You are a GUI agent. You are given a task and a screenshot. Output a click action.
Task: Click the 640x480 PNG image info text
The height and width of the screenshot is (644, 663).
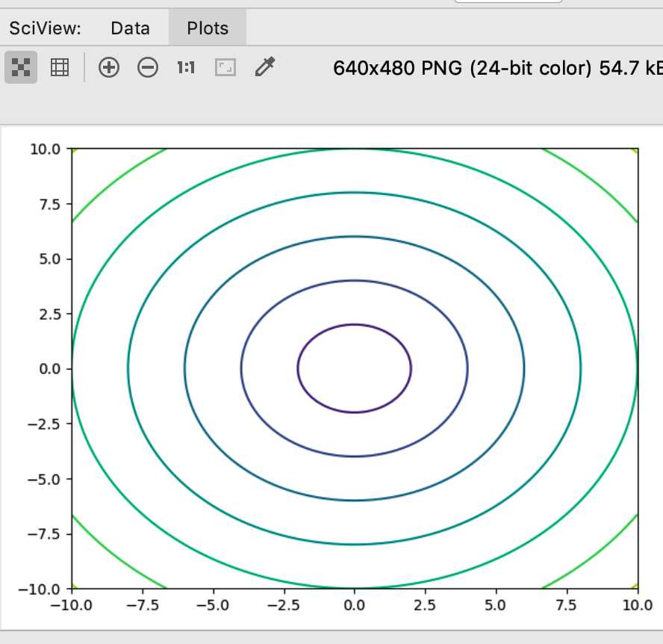click(x=498, y=68)
